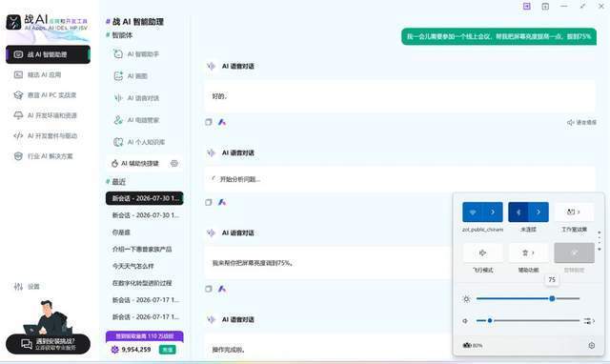Screen dimensions: 610x364
Task: Open the 在数字化转型进阶过程 conversation
Action: [142, 283]
